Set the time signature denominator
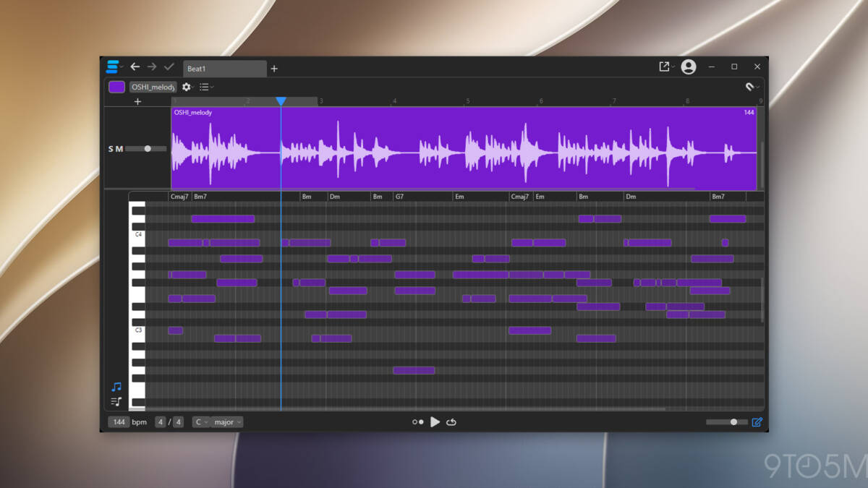Screen dimensions: 868x488 click(178, 421)
